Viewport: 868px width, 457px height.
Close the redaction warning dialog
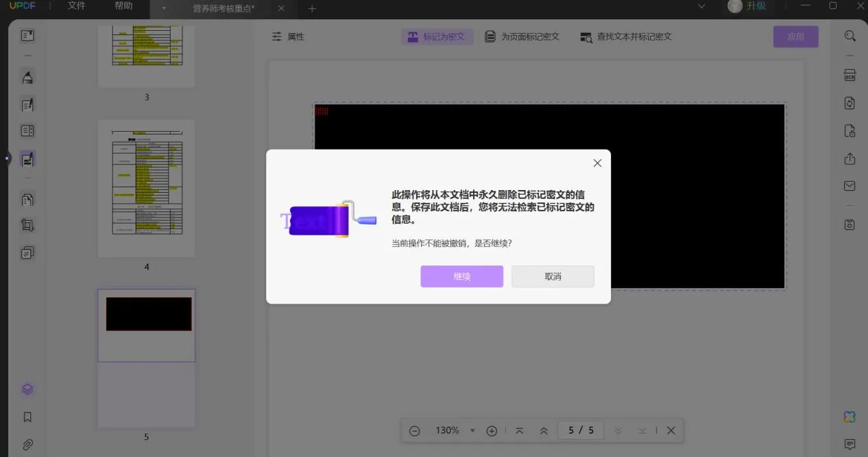(x=597, y=163)
